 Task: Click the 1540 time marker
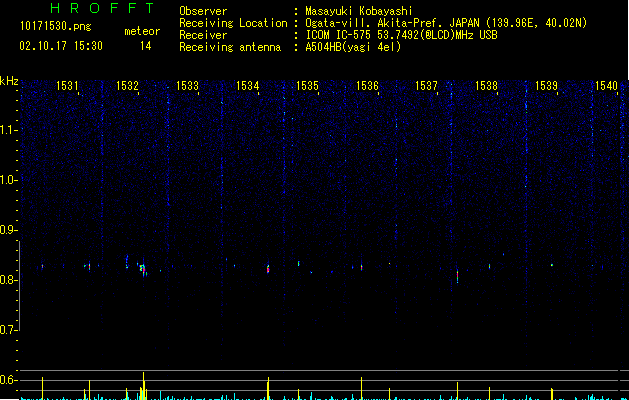[606, 86]
